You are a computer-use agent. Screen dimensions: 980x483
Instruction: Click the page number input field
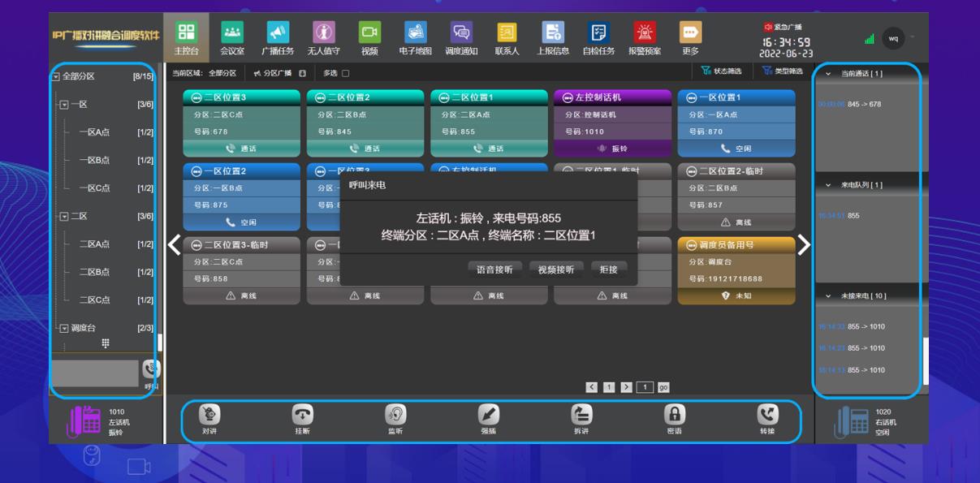(x=645, y=387)
